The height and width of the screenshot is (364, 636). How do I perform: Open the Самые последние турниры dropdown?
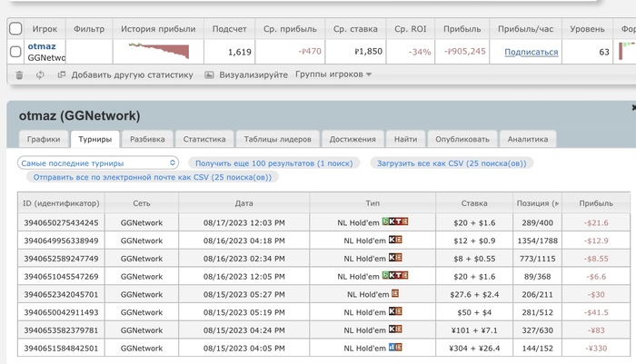[98, 163]
